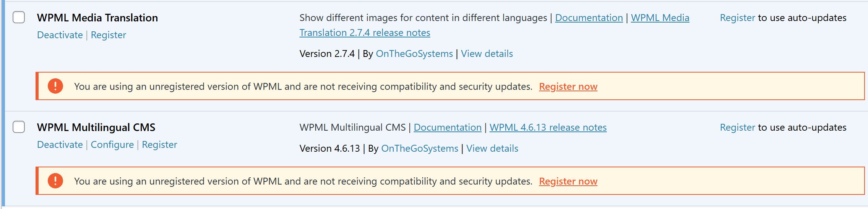Open WPML Media Translation 2.7.4 release notes

365,32
